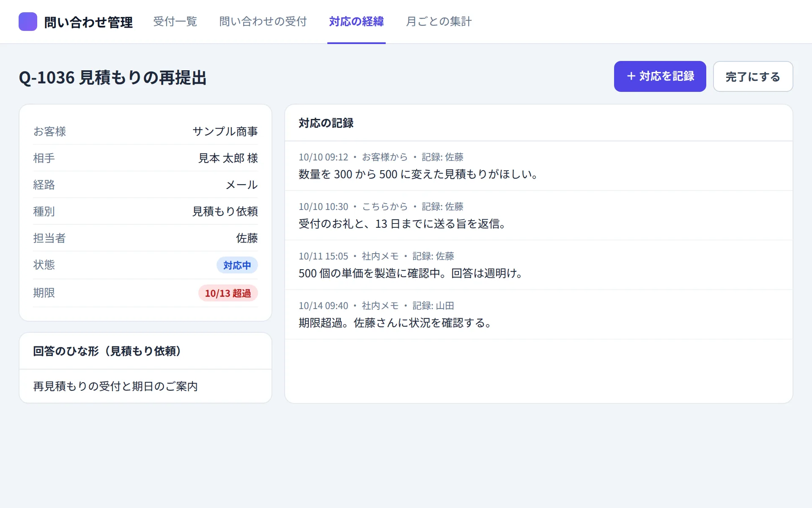Screen dimensions: 812x508
Task: Click the 種別 field label
Action: tap(44, 212)
